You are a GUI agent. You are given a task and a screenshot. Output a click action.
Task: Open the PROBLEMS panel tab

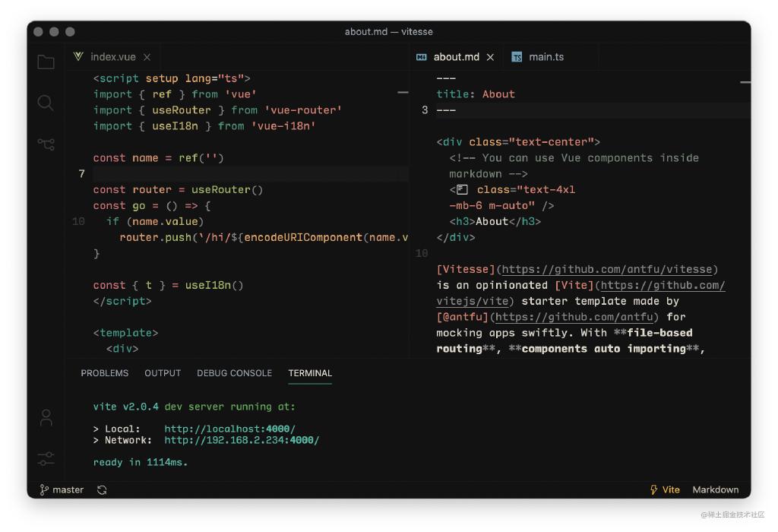[x=105, y=373]
